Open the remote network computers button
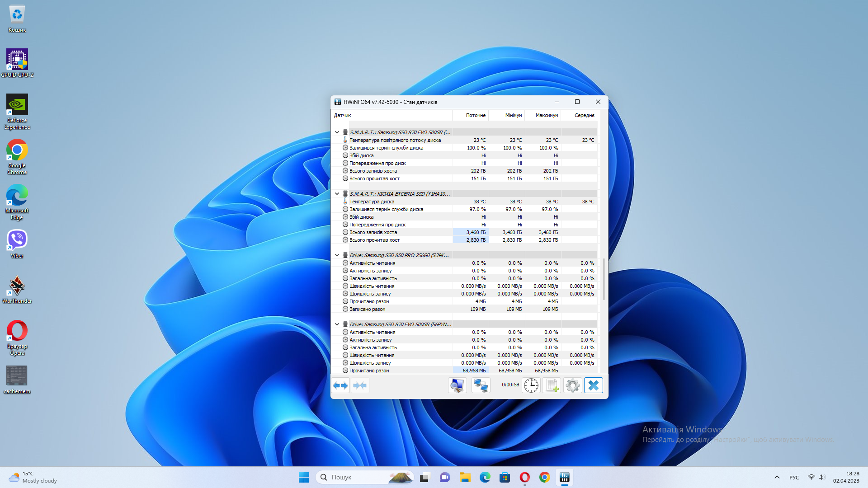 pos(481,385)
